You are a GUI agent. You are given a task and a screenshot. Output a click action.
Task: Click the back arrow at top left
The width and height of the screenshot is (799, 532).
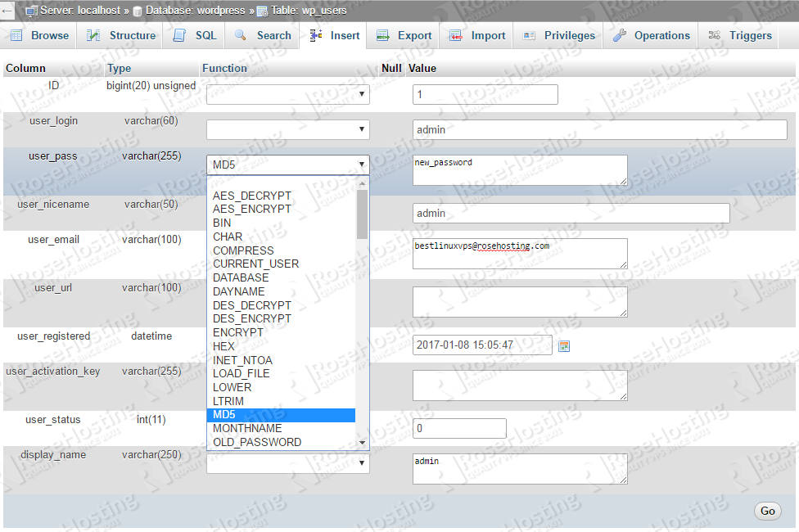7,10
